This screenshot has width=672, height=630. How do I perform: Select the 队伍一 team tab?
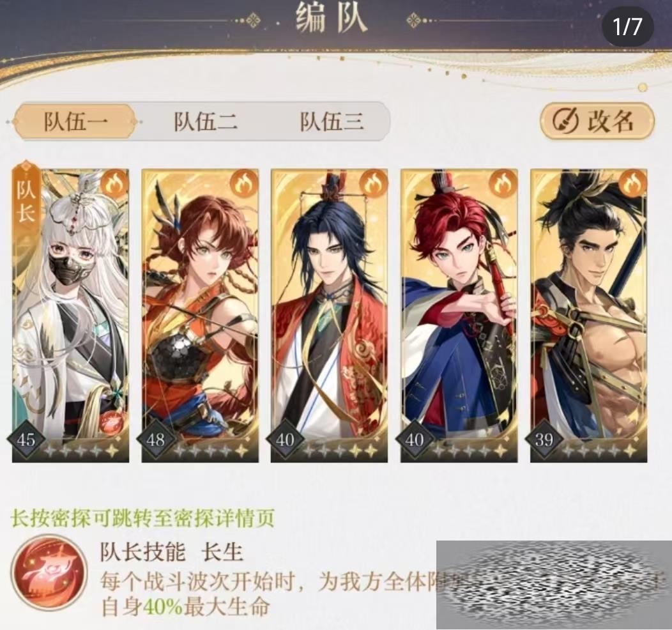pyautogui.click(x=75, y=121)
